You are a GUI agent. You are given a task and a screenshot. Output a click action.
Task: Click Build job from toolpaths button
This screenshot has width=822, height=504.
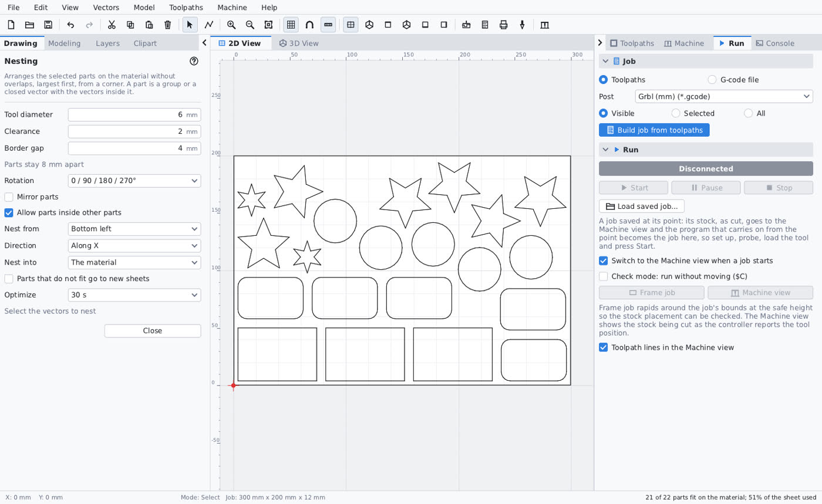654,130
